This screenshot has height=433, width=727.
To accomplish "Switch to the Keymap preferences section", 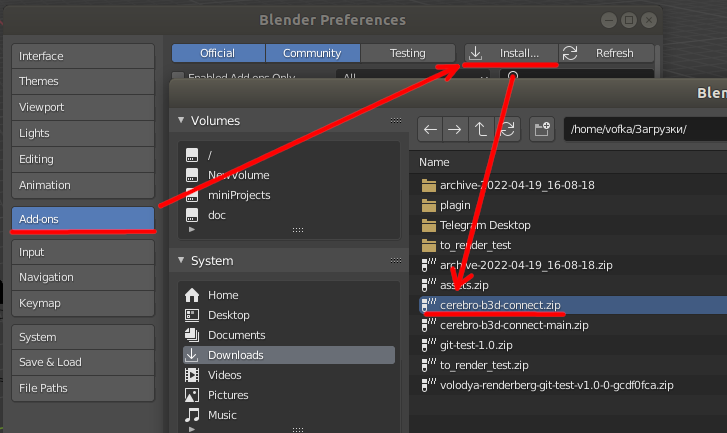I will pos(83,303).
